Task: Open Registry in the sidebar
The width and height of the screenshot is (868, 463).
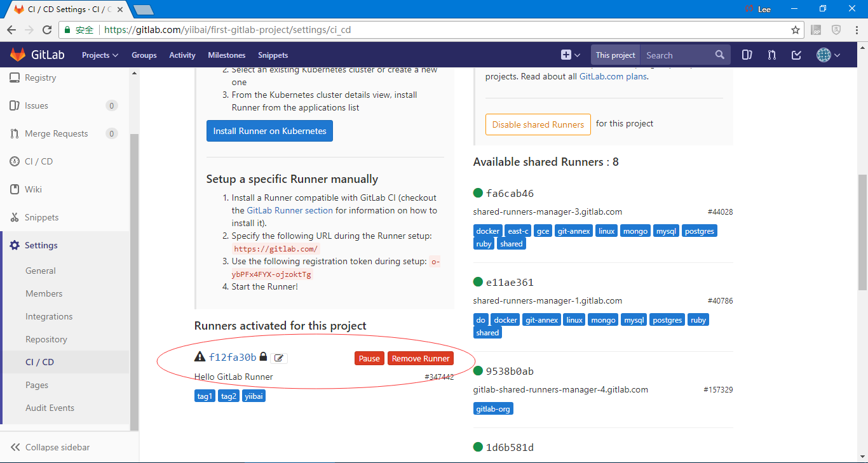Action: [x=41, y=77]
